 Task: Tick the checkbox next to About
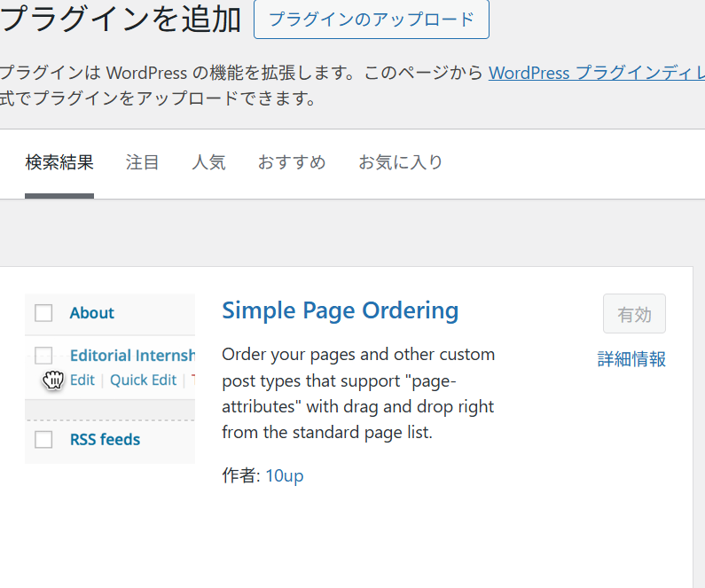click(x=43, y=313)
